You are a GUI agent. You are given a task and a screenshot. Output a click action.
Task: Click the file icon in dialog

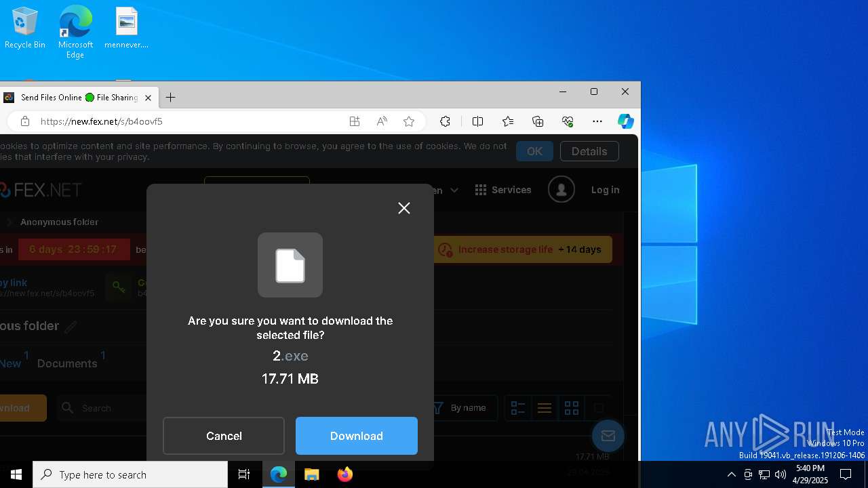290,265
